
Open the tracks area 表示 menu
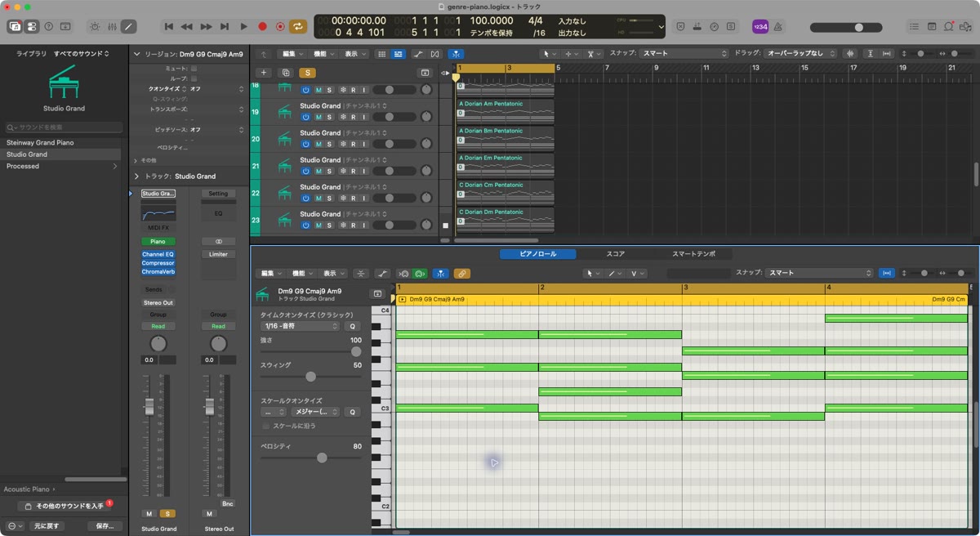point(354,54)
